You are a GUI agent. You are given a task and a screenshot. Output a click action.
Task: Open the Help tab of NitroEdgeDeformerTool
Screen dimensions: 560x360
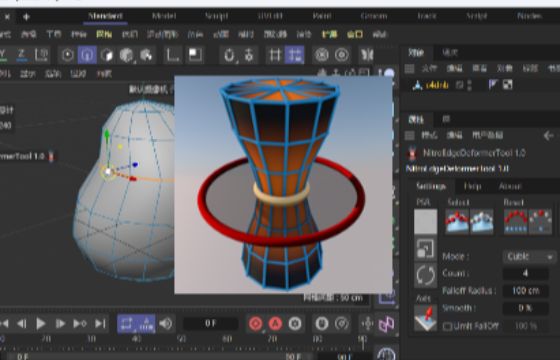472,186
